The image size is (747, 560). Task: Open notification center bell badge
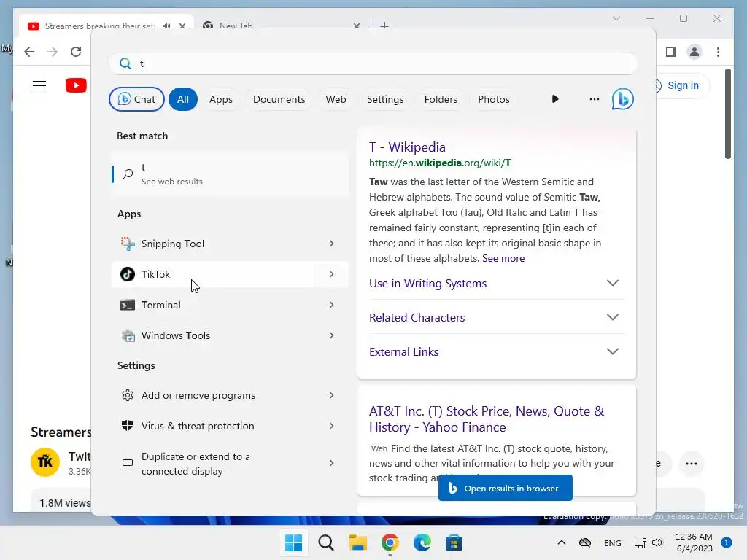click(x=726, y=542)
